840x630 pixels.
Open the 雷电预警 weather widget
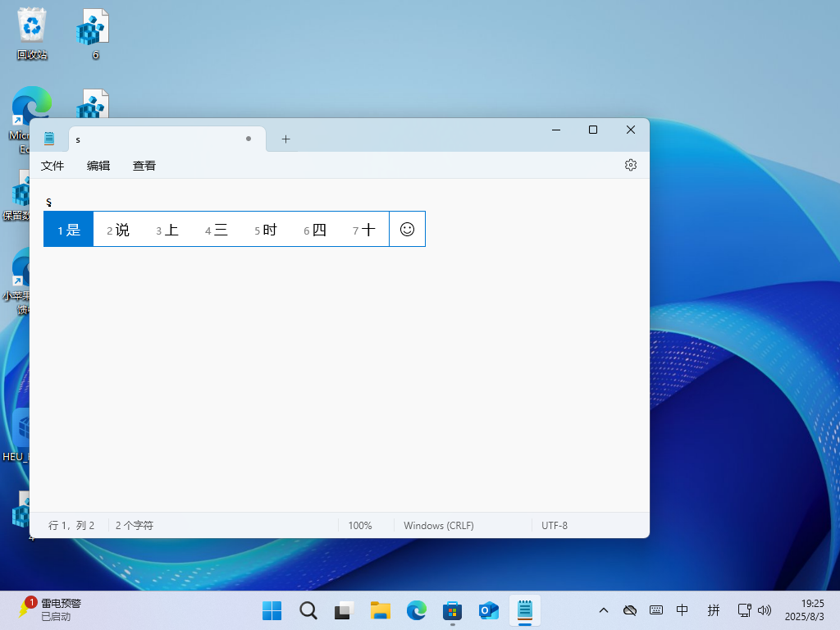coord(49,609)
